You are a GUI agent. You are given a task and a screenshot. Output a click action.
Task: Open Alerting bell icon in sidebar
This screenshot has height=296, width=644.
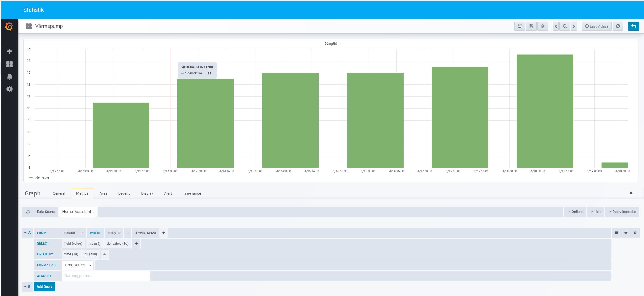point(10,77)
